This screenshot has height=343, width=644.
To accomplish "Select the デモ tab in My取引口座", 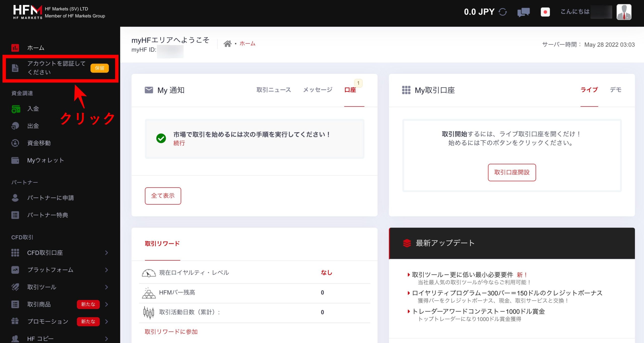I will 616,90.
